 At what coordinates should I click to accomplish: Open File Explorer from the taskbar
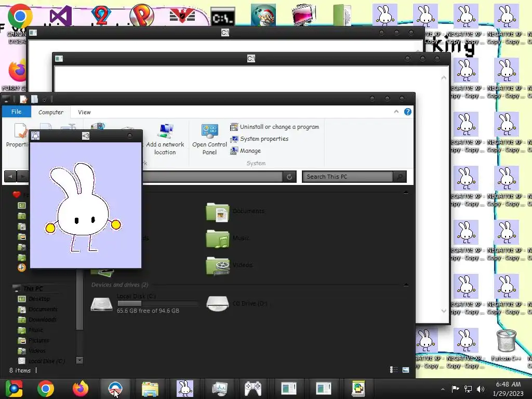tap(150, 389)
